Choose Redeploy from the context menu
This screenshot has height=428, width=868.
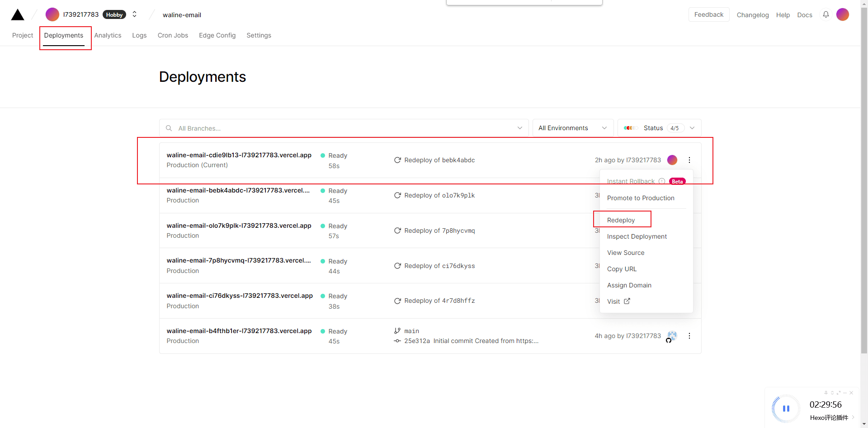(x=621, y=220)
